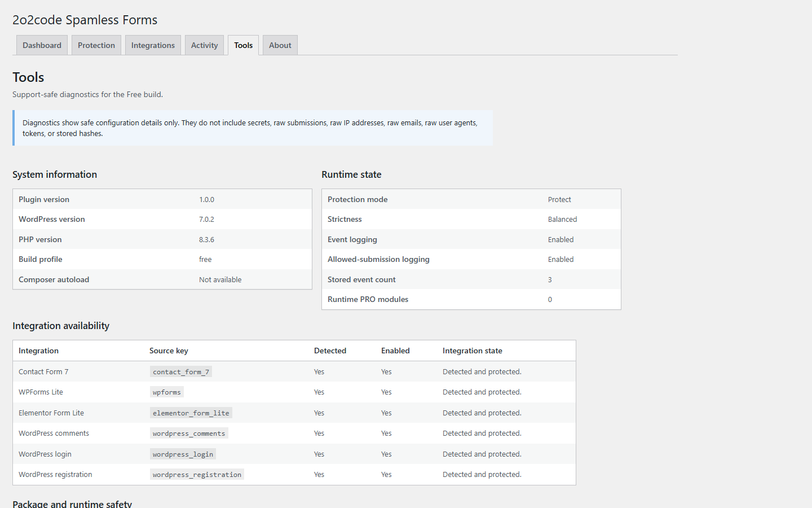The width and height of the screenshot is (812, 508).
Task: Click the Integration state column header
Action: pyautogui.click(x=472, y=351)
